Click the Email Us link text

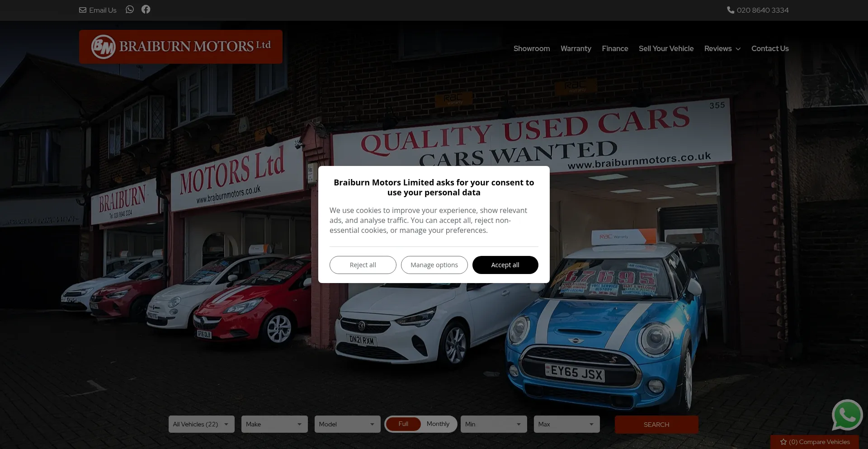tap(103, 10)
